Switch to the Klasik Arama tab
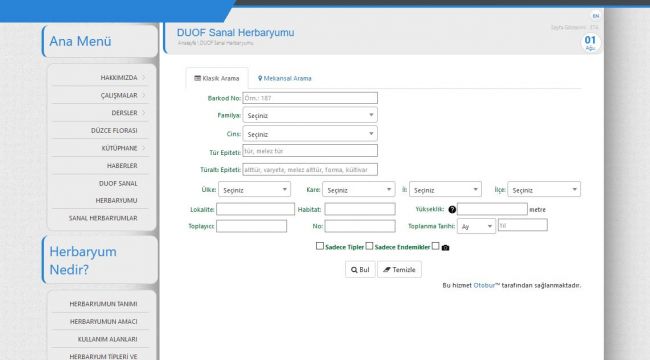The width and height of the screenshot is (650, 360). pyautogui.click(x=217, y=78)
